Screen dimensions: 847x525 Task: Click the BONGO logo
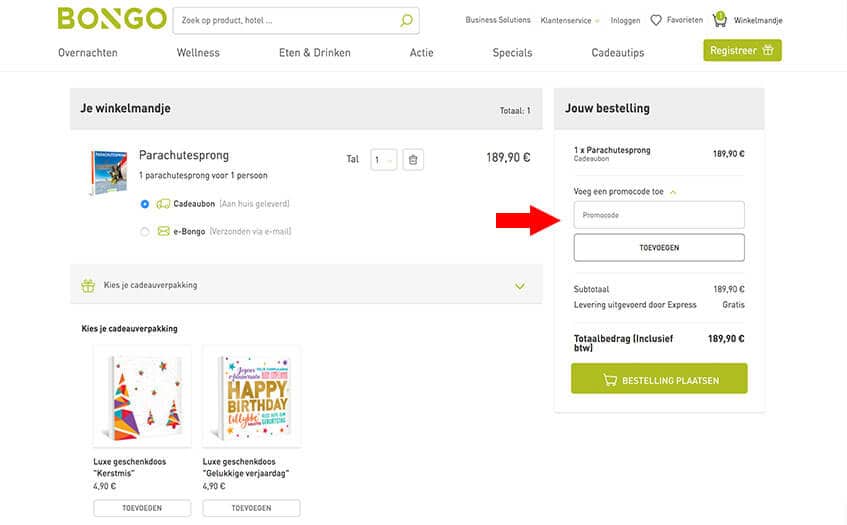(111, 19)
